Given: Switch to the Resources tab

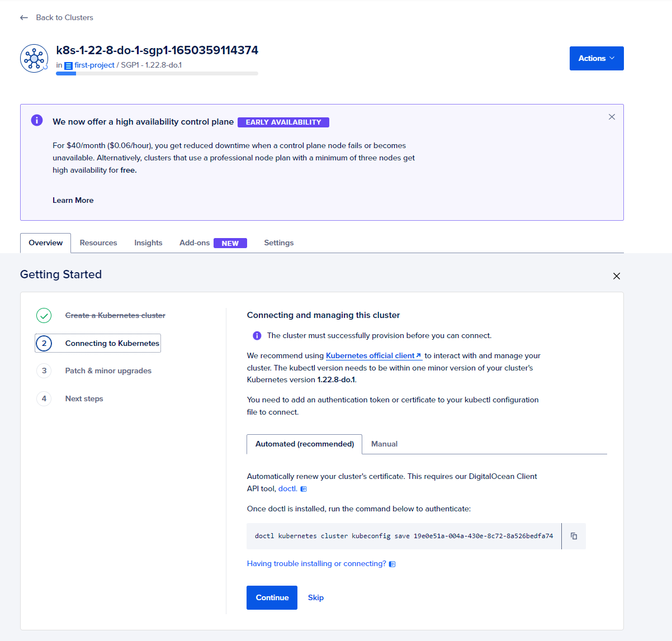Looking at the screenshot, I should [98, 243].
